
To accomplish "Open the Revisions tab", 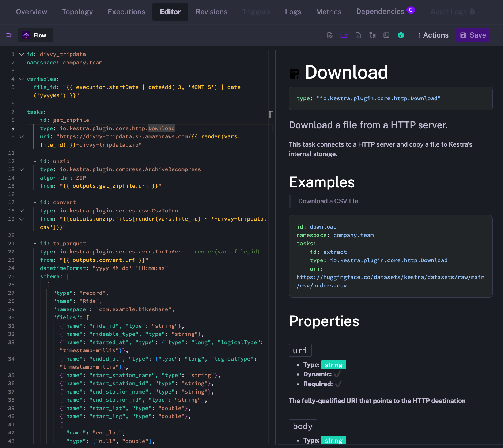I will (x=211, y=12).
